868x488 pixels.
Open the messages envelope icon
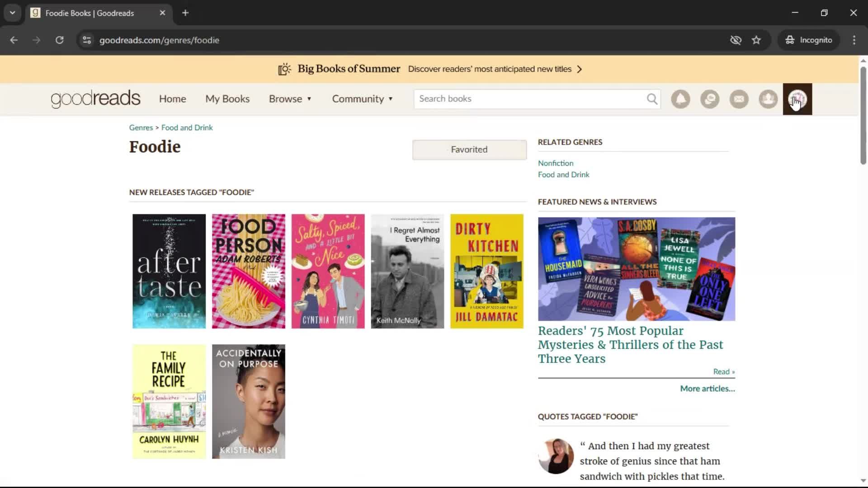(739, 99)
